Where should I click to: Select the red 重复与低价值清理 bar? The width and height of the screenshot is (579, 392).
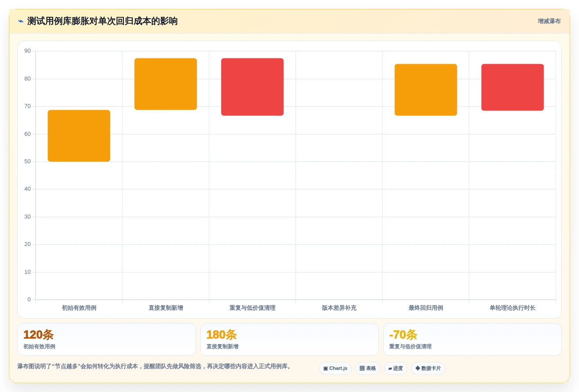(x=252, y=87)
